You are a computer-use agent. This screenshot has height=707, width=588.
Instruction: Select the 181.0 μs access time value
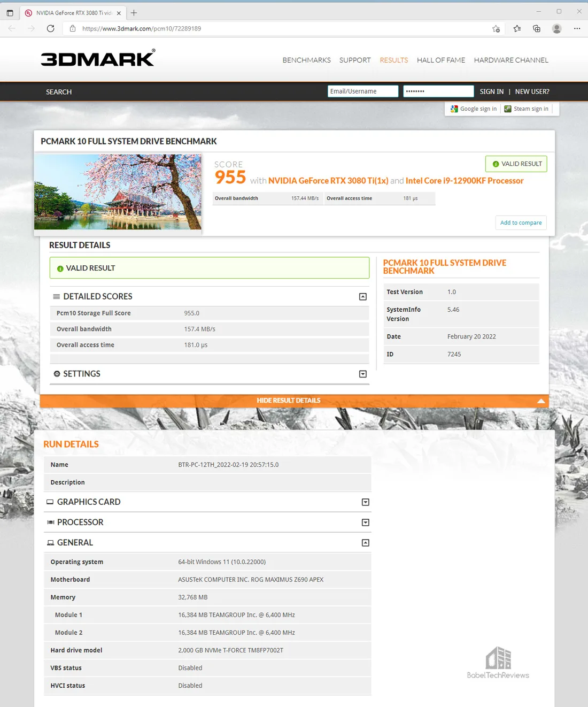[196, 345]
